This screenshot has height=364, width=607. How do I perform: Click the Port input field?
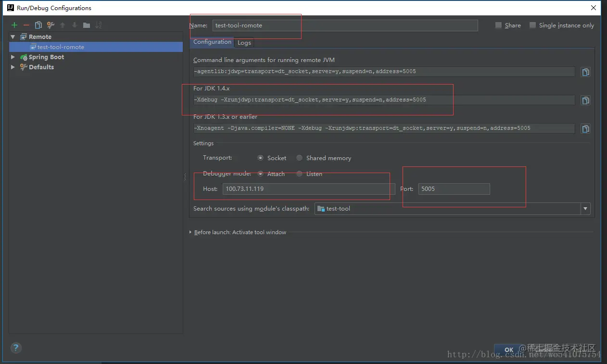(x=453, y=188)
